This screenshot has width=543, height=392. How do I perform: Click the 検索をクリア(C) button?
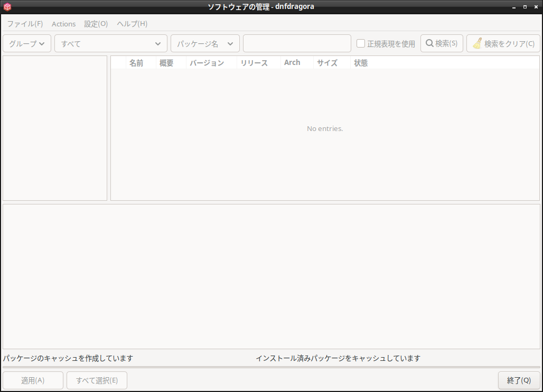tap(503, 43)
